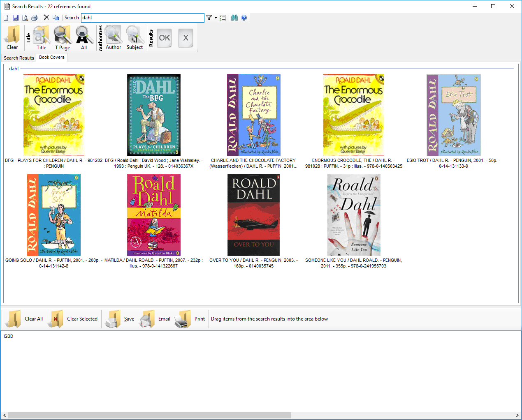This screenshot has height=420, width=522.
Task: Click the scrollbar left arrow
Action: click(x=5, y=415)
